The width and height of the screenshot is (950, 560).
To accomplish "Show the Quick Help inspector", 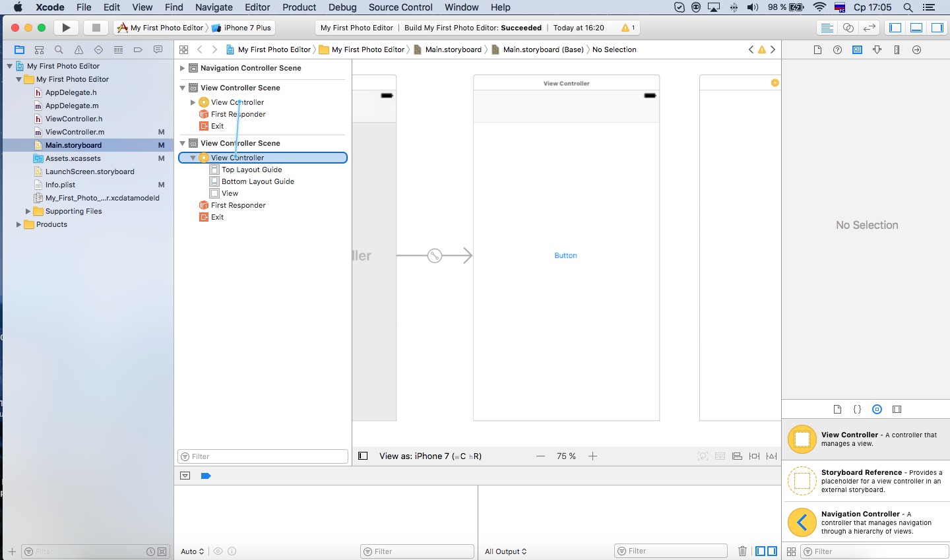I will (837, 49).
